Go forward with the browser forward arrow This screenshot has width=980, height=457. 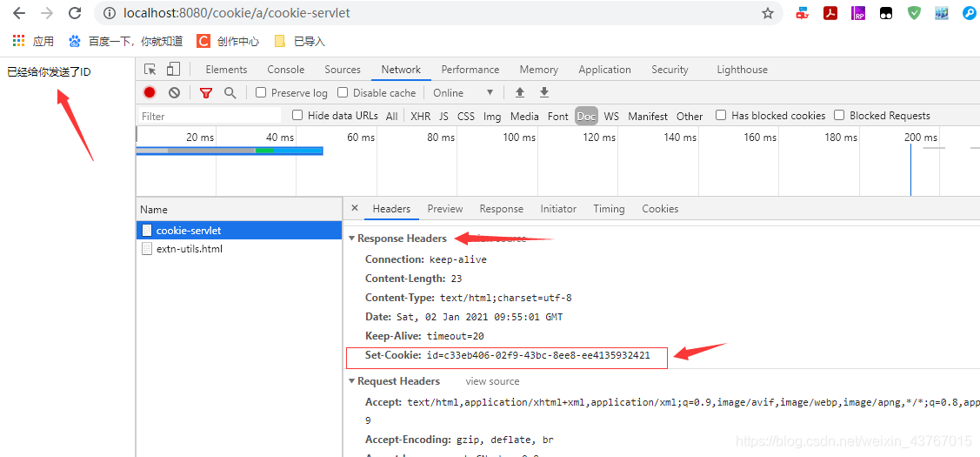point(47,13)
